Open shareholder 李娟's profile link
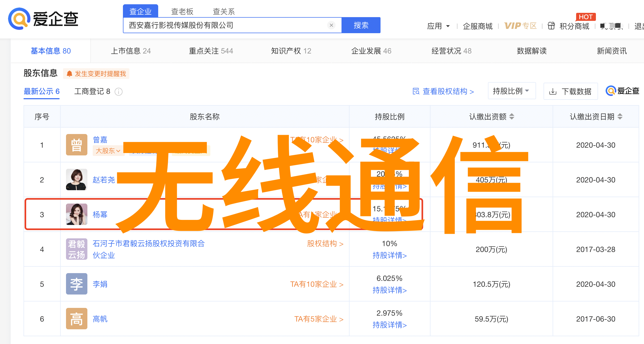This screenshot has width=644, height=344. pyautogui.click(x=100, y=284)
